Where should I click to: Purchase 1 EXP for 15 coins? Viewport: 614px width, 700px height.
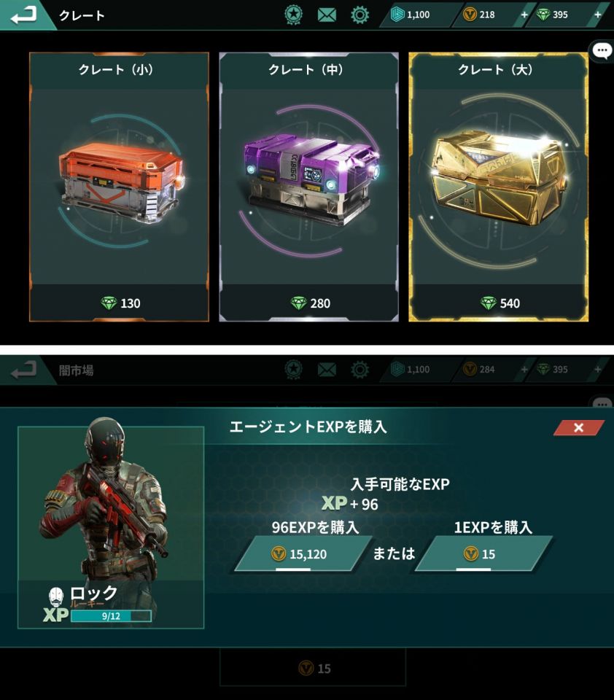pos(483,554)
